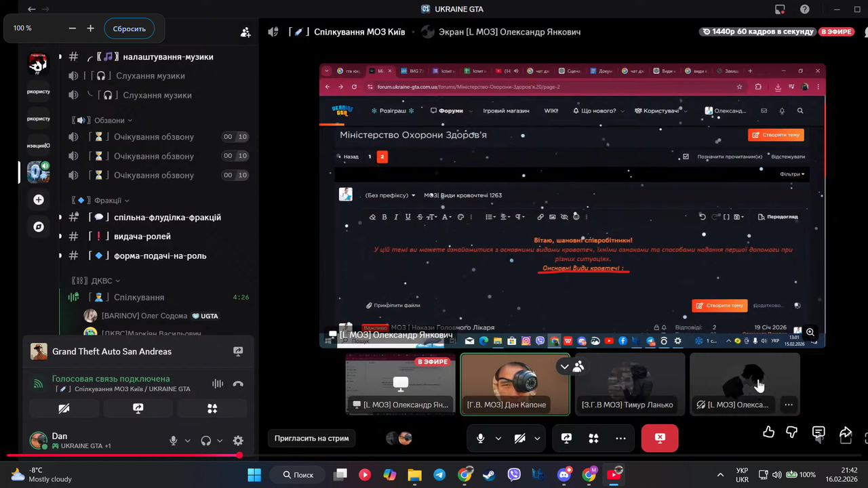Image resolution: width=868 pixels, height=488 pixels.
Task: Select the server icon with green speaker badge
Action: (x=39, y=172)
